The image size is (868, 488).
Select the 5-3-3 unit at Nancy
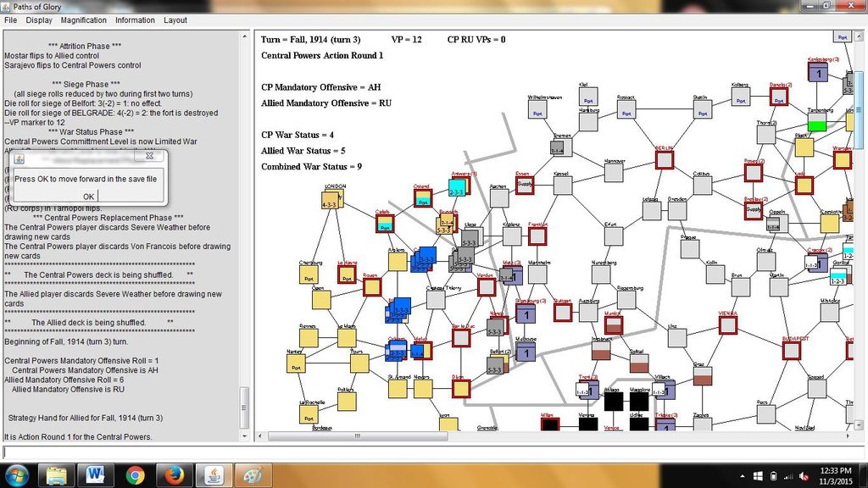494,328
